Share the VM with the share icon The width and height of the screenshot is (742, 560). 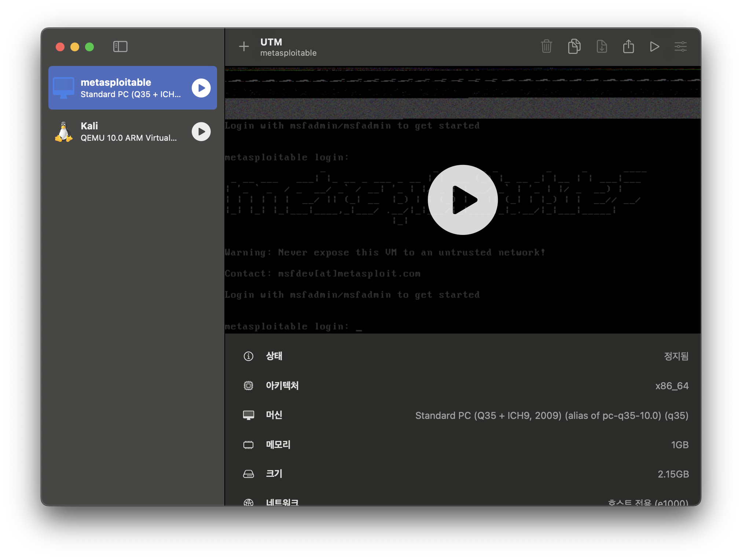(628, 47)
